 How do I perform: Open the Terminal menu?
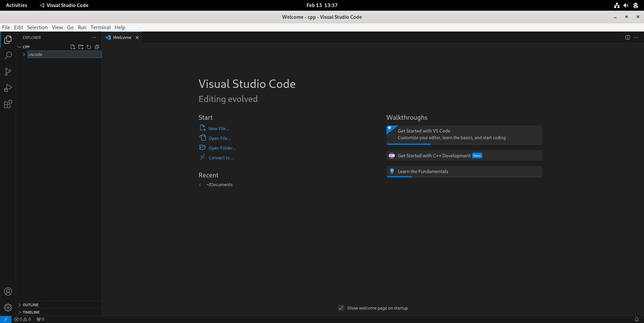[x=101, y=28]
